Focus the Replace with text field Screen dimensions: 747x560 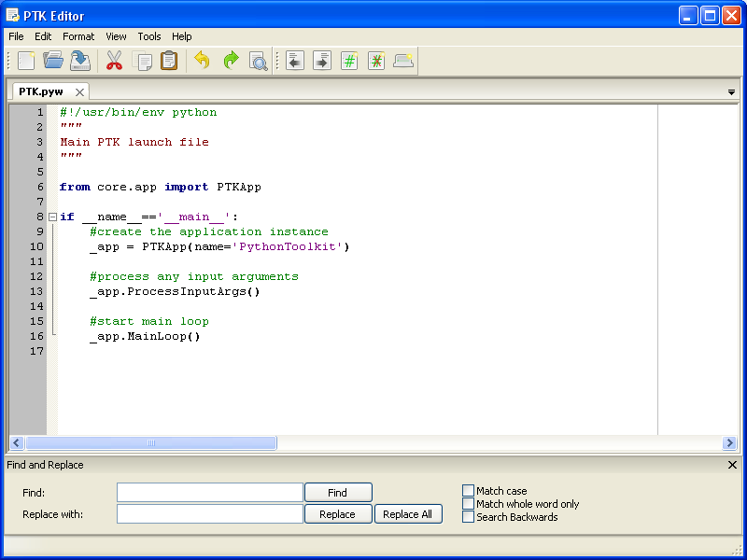click(210, 514)
